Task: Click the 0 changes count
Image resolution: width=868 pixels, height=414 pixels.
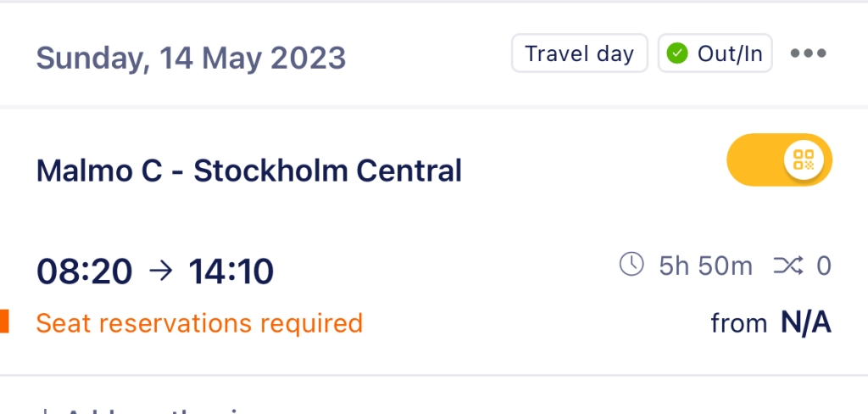Action: (x=824, y=266)
